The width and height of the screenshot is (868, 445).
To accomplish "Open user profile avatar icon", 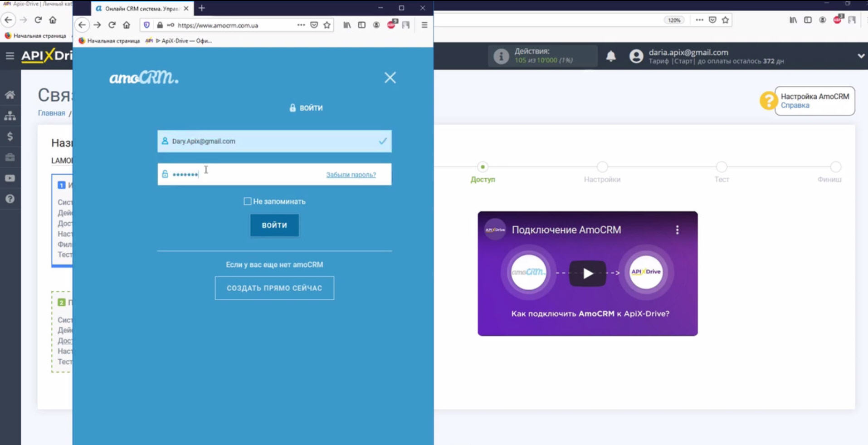I will point(636,56).
